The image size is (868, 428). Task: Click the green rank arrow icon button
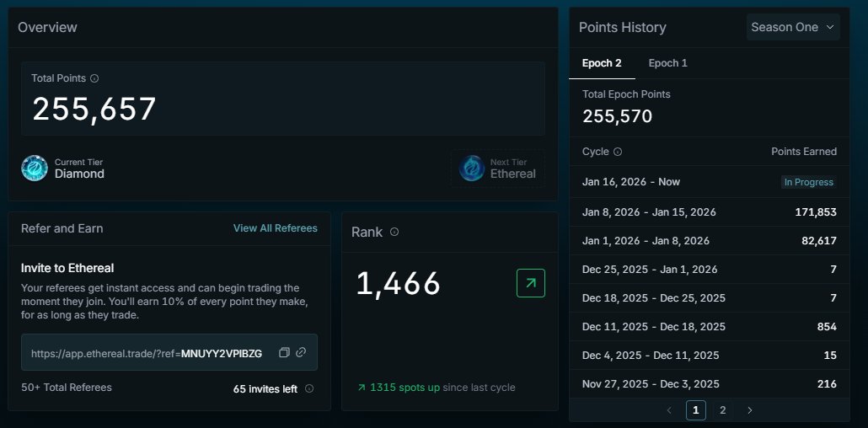(x=531, y=283)
